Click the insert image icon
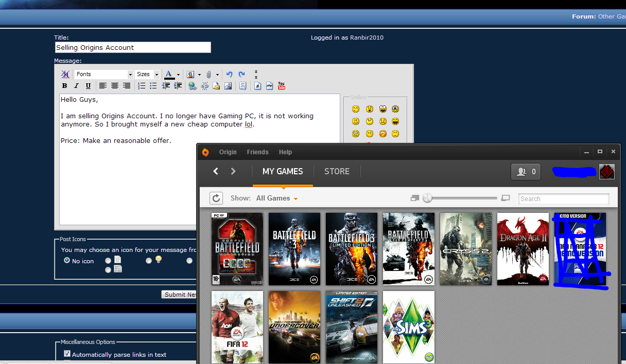Image resolution: width=626 pixels, height=364 pixels. tap(228, 86)
